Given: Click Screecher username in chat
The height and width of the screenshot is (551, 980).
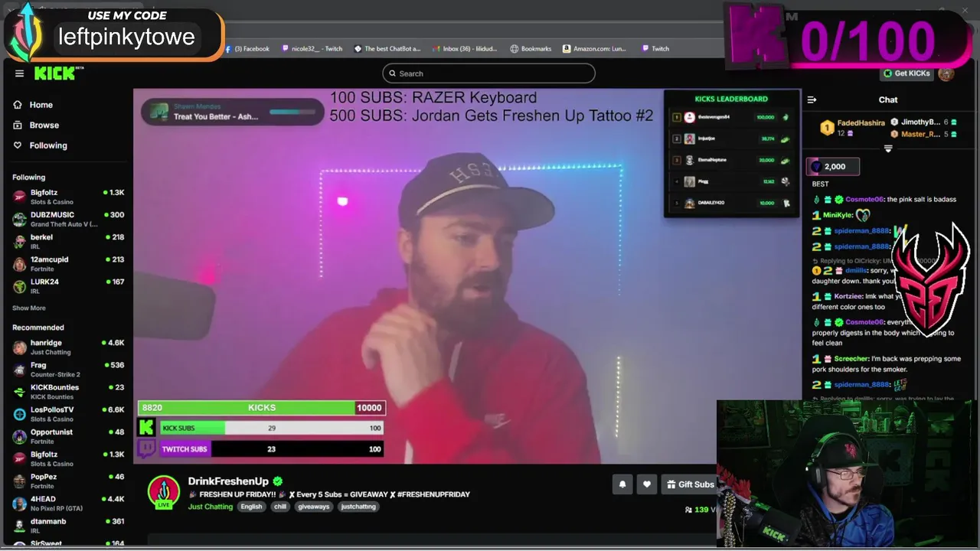Looking at the screenshot, I should pyautogui.click(x=851, y=358).
